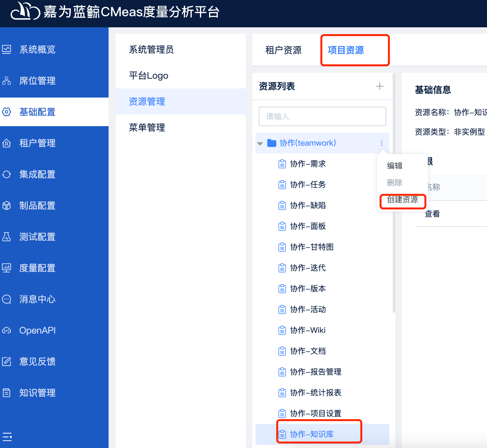
Task: Click the 查看 permission row text
Action: [x=432, y=214]
